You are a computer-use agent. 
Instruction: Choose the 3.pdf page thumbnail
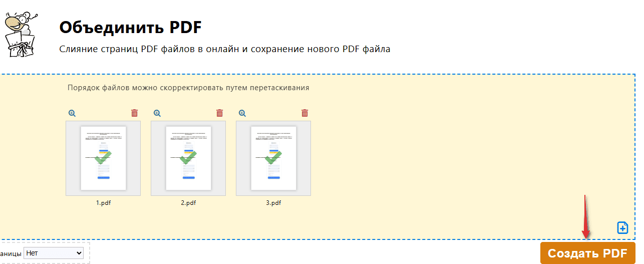coord(273,158)
